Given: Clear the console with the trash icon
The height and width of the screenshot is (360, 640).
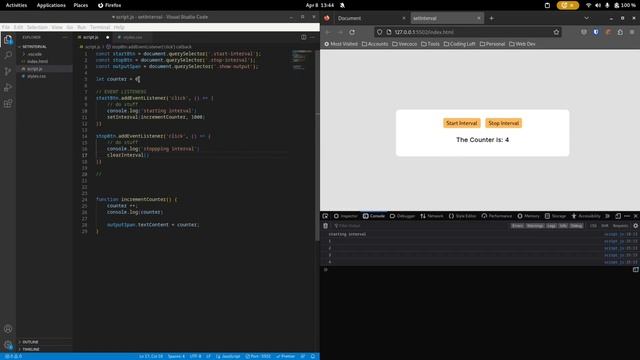Looking at the screenshot, I should pyautogui.click(x=325, y=226).
